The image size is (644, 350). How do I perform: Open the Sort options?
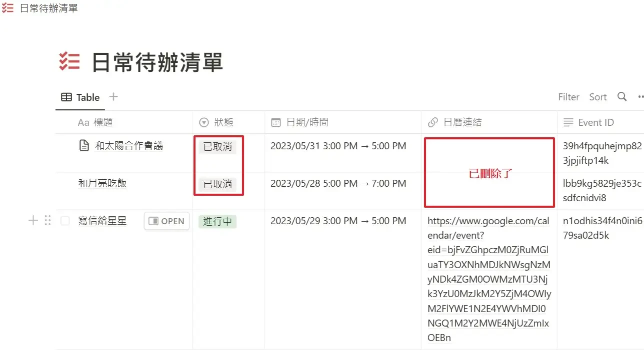(598, 97)
